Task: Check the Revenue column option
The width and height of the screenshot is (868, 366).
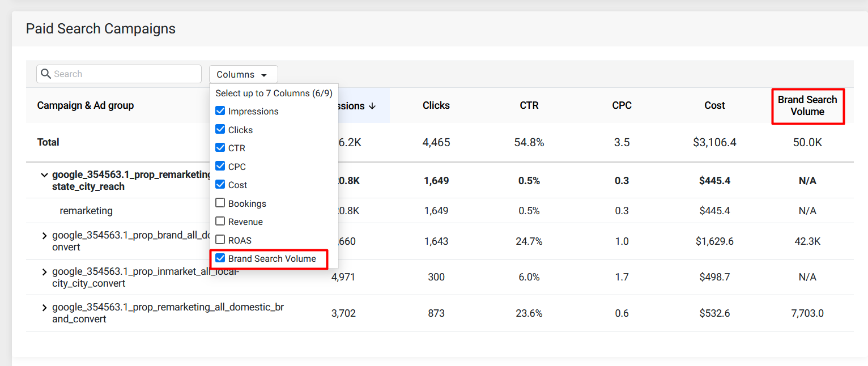Action: [x=220, y=222]
